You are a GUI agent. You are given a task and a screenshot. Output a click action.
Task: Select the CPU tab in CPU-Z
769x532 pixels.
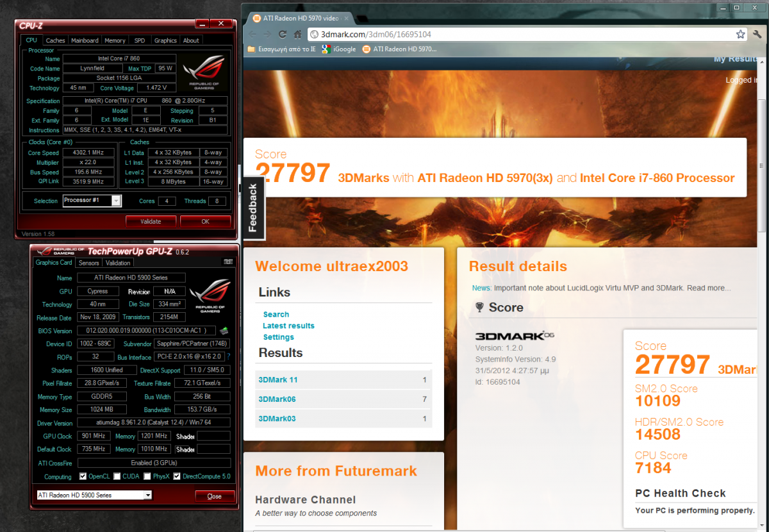coord(31,40)
